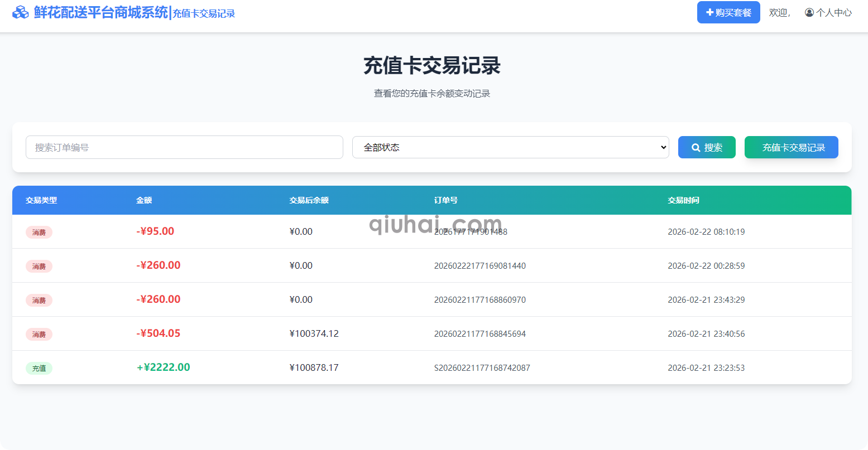Click the 购买套餐 button

click(x=728, y=12)
